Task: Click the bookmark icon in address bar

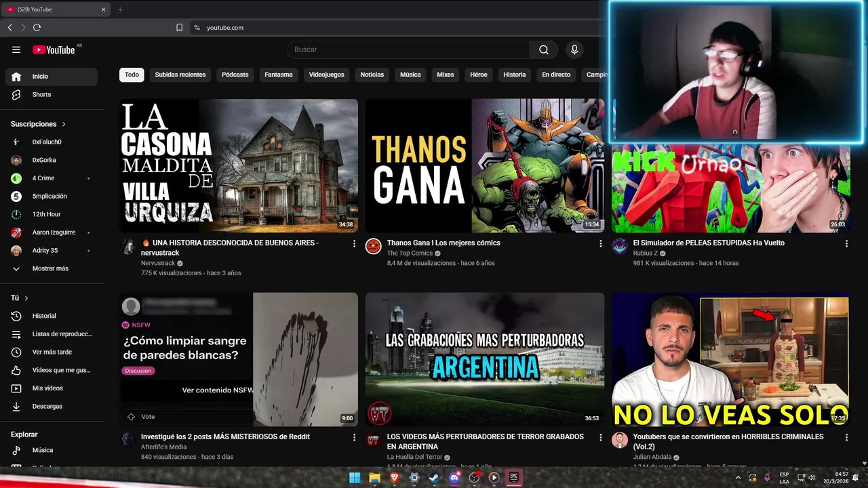Action: click(x=179, y=28)
